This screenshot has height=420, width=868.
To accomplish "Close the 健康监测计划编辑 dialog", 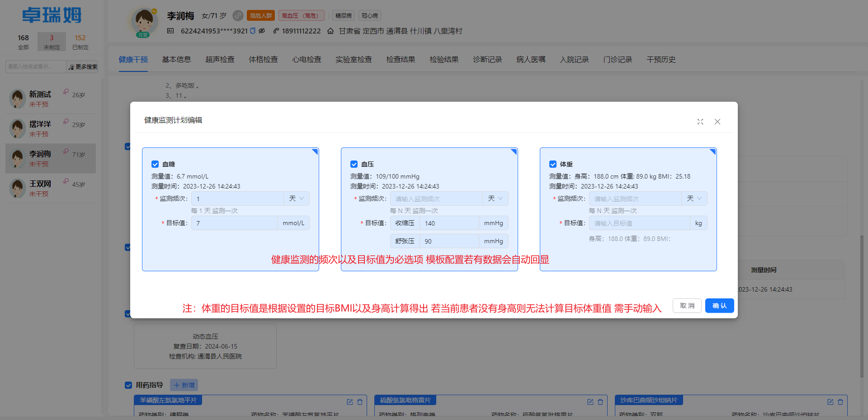I will click(x=717, y=122).
